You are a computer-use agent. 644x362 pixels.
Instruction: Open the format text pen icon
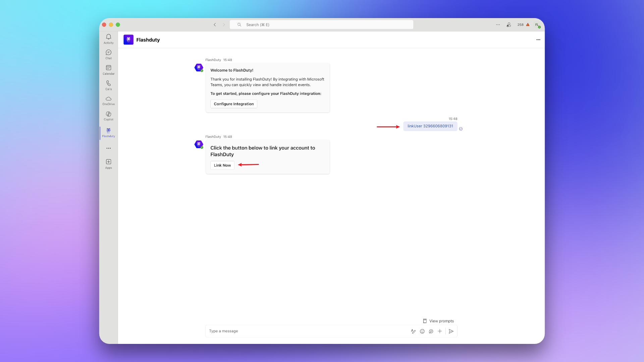413,331
